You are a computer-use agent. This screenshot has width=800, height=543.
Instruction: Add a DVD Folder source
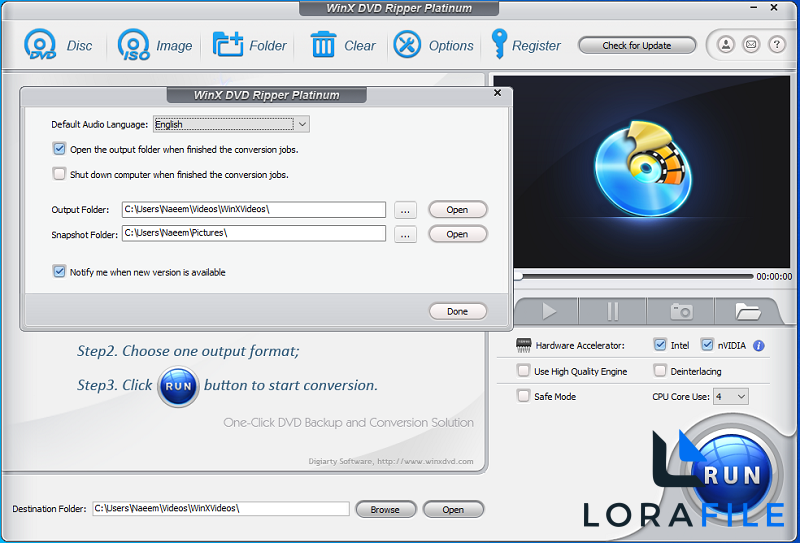[228, 45]
